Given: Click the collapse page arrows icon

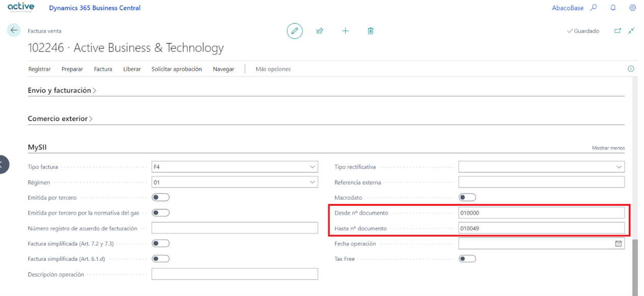Looking at the screenshot, I should point(631,31).
